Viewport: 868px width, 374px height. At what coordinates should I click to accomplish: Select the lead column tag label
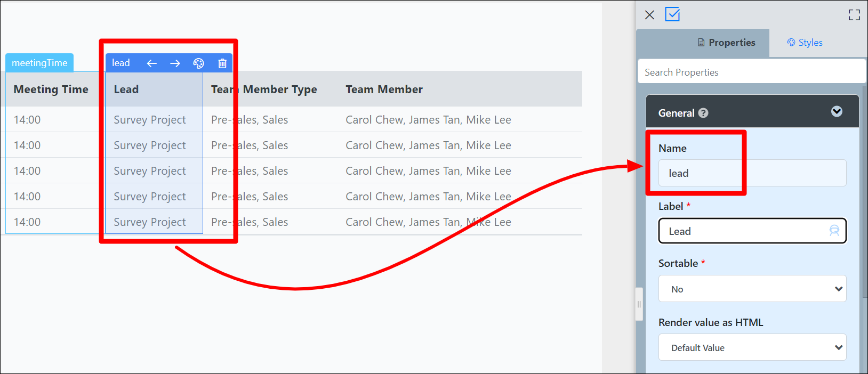(x=120, y=63)
